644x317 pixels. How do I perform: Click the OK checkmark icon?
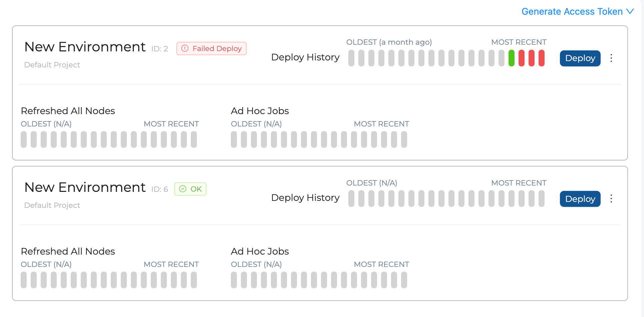click(x=183, y=189)
